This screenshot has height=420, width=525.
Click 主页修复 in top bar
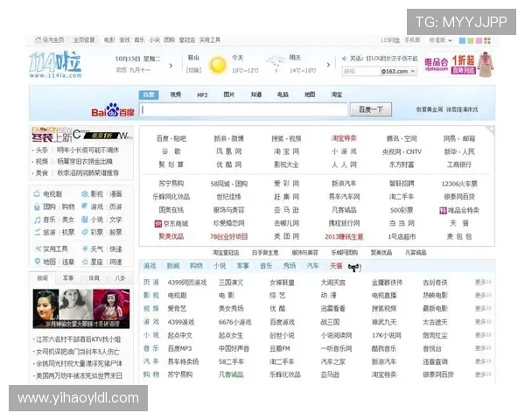pos(84,40)
